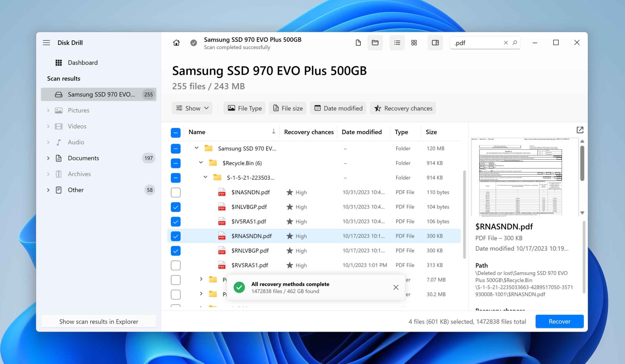Click the Recover button

click(x=559, y=321)
